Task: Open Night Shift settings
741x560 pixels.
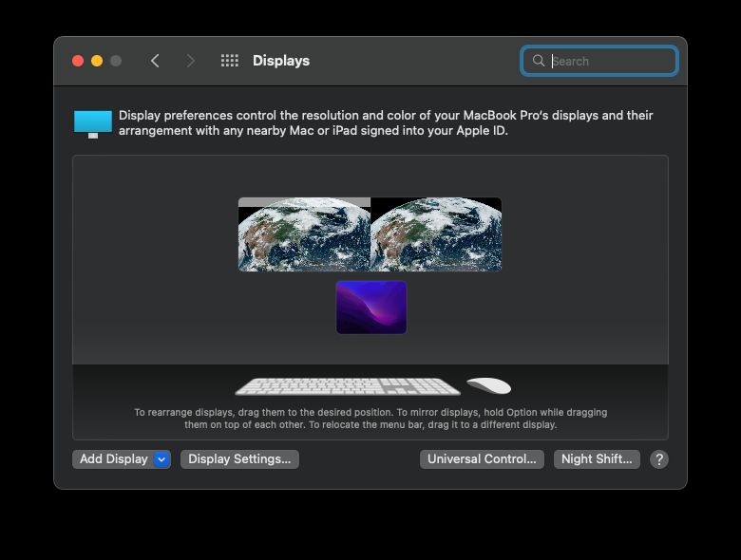Action: [x=597, y=459]
